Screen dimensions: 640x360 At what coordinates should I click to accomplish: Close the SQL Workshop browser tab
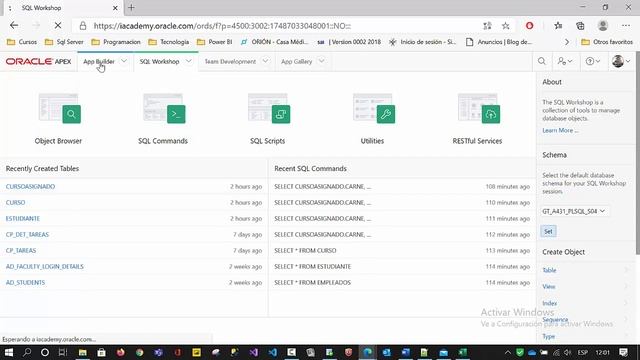click(115, 8)
